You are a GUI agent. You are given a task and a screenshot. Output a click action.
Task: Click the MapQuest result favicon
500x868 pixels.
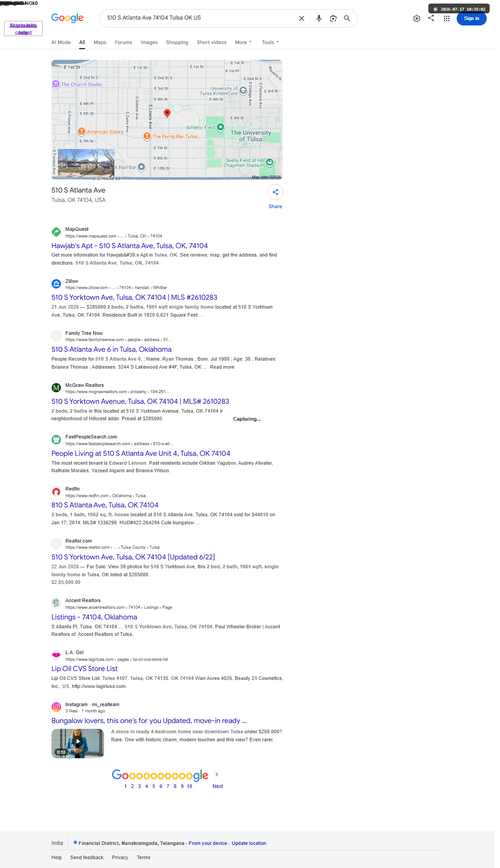[56, 232]
